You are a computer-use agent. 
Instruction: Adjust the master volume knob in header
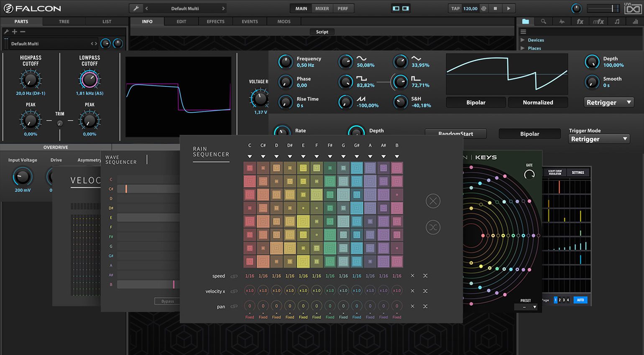coord(576,8)
